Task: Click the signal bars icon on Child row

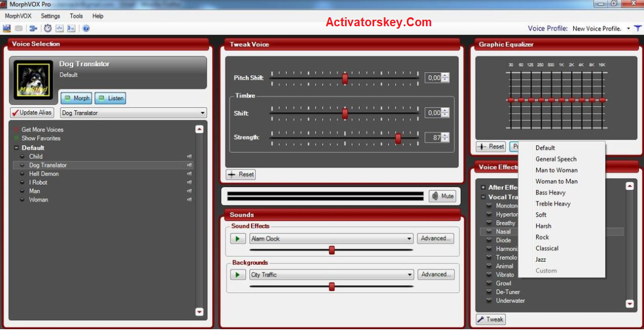Action: point(189,157)
